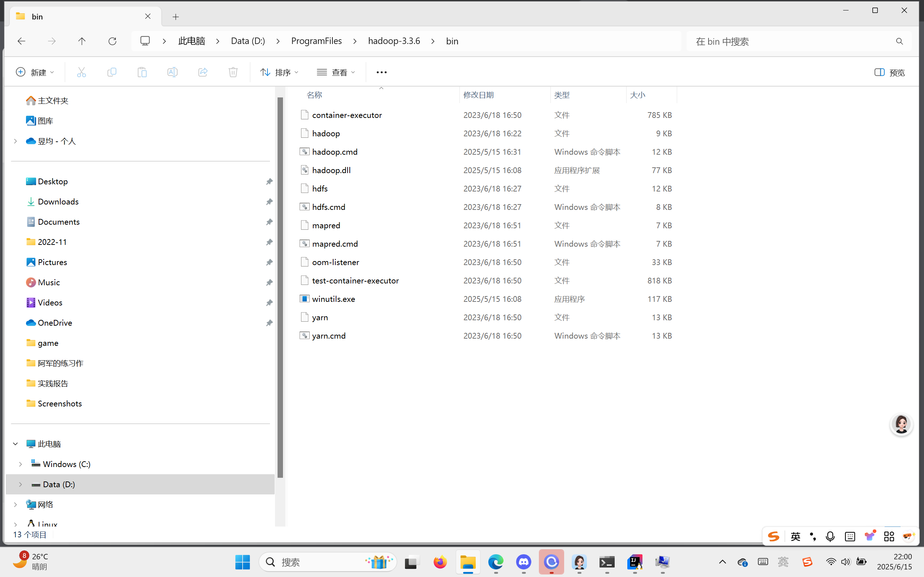Click hadoop-3.3.6 in breadcrumb path
924x577 pixels.
coord(394,41)
